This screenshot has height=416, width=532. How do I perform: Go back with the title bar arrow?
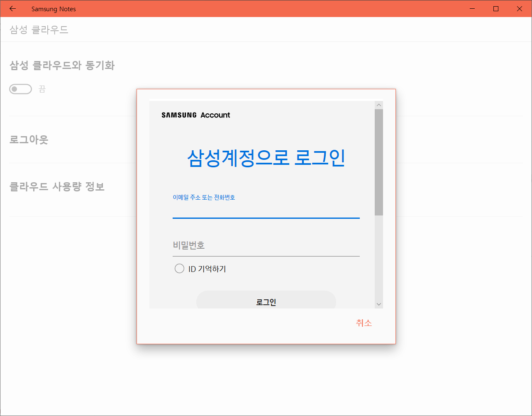(12, 9)
